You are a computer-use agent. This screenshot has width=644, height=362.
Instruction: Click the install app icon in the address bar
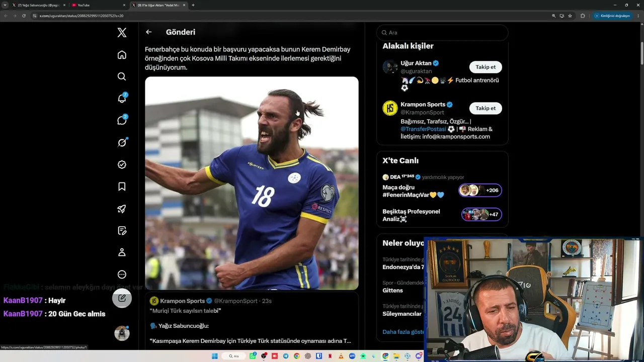[562, 16]
